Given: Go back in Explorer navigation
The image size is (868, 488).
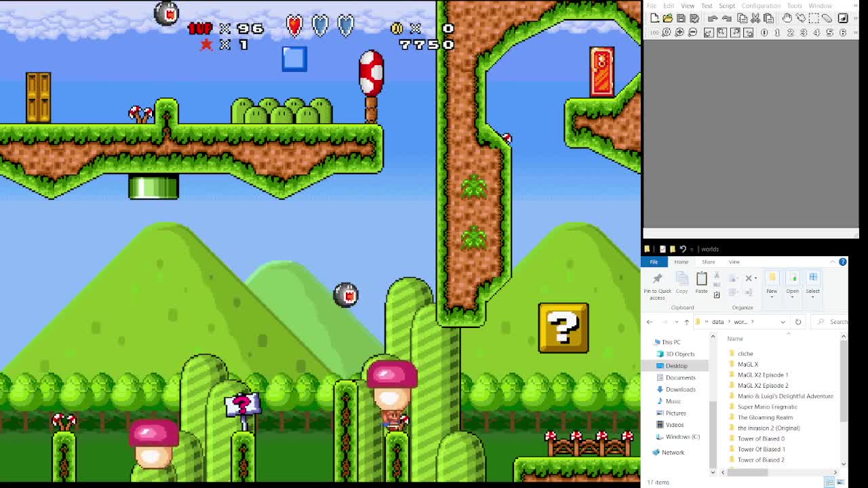Looking at the screenshot, I should tap(650, 322).
